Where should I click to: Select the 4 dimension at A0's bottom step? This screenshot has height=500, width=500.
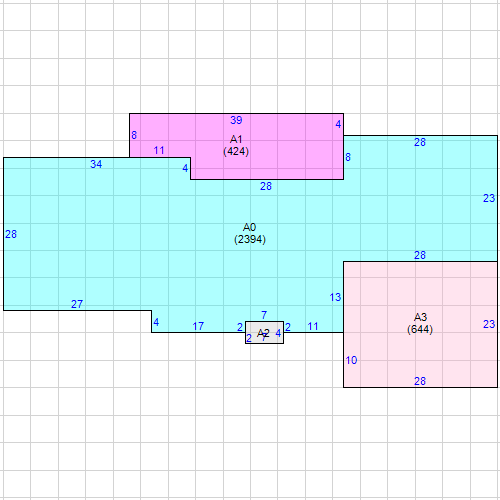pyautogui.click(x=156, y=322)
